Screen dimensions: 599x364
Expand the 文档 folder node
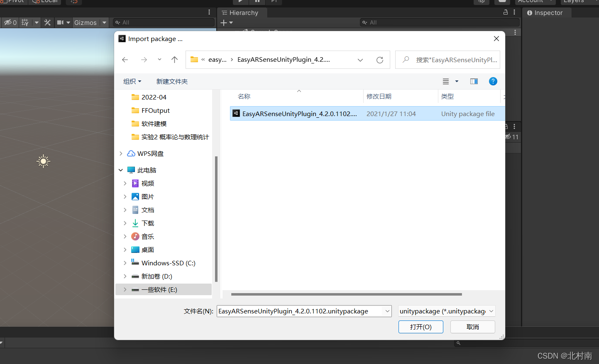pos(125,210)
